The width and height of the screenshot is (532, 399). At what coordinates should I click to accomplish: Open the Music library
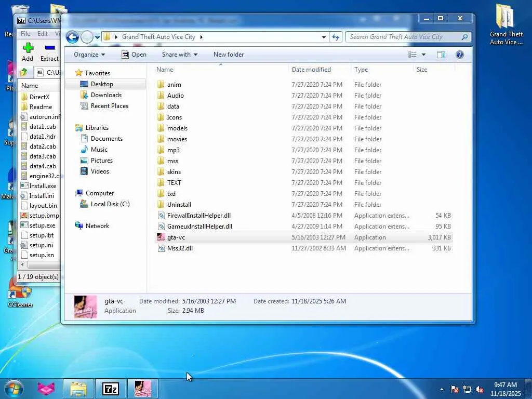(x=99, y=149)
